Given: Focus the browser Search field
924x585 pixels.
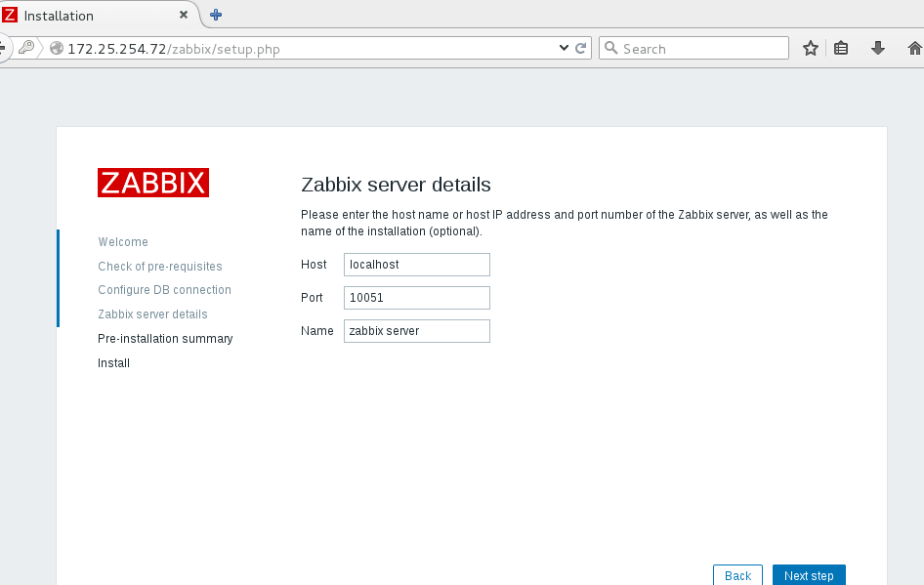Looking at the screenshot, I should click(693, 48).
